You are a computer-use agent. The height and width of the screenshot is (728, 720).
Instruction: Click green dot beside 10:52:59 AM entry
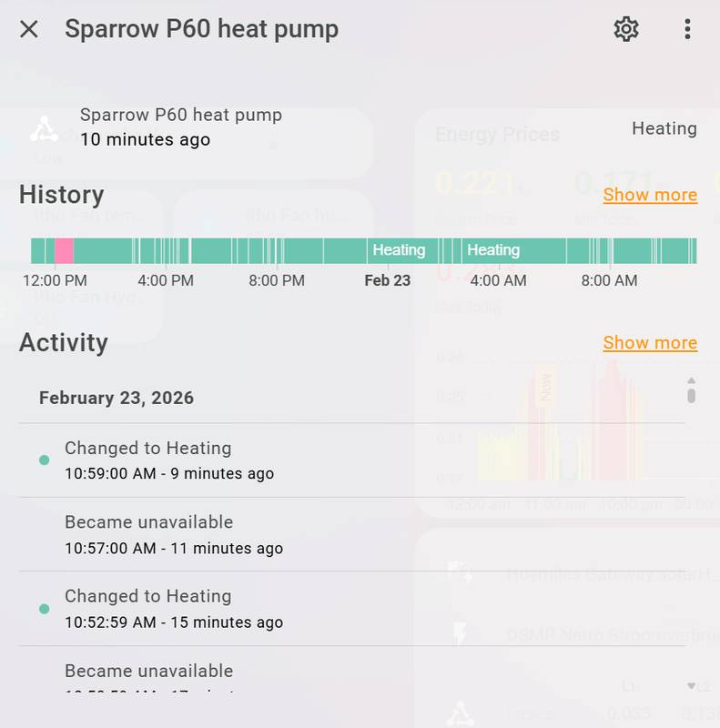coord(44,609)
